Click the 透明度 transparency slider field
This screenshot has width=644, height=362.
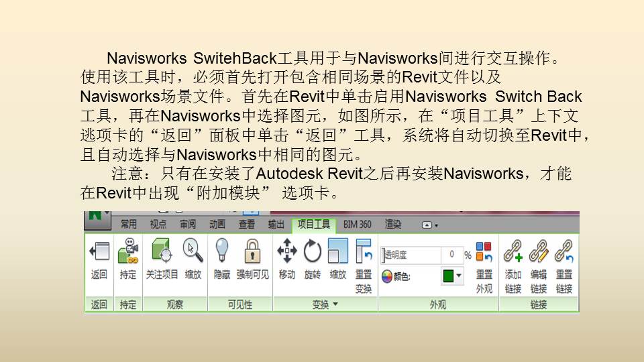[411, 255]
